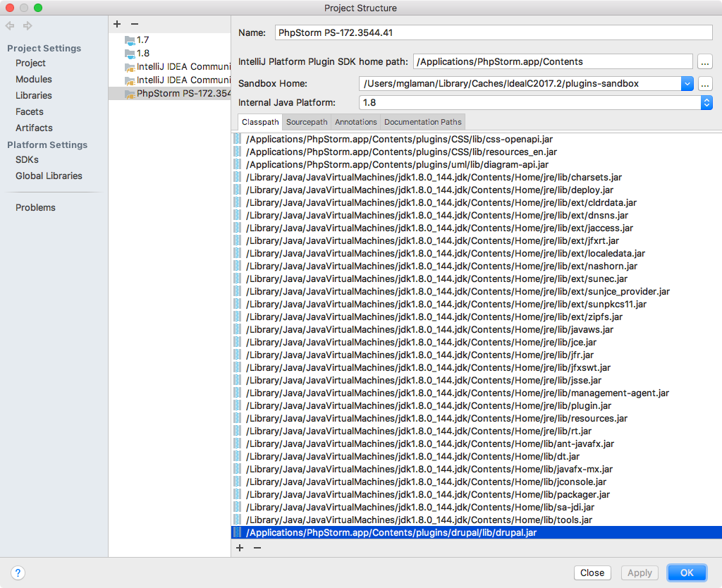This screenshot has height=588, width=722.
Task: Remove classpath entry with bottom minus icon
Action: pyautogui.click(x=257, y=548)
